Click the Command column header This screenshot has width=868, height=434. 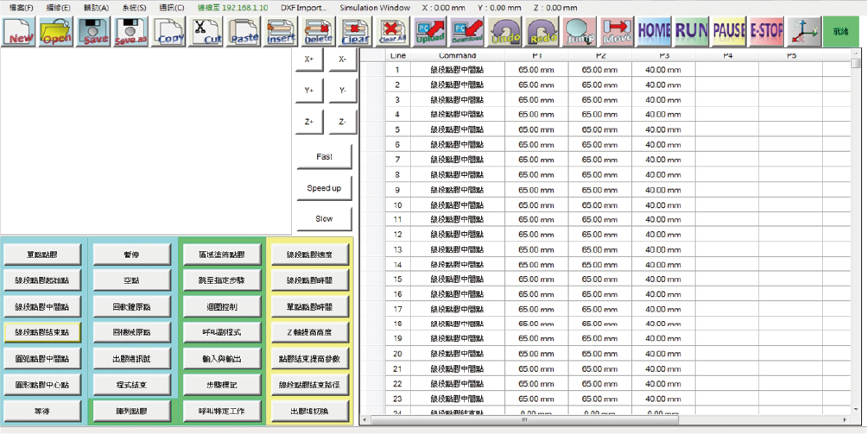tap(457, 56)
